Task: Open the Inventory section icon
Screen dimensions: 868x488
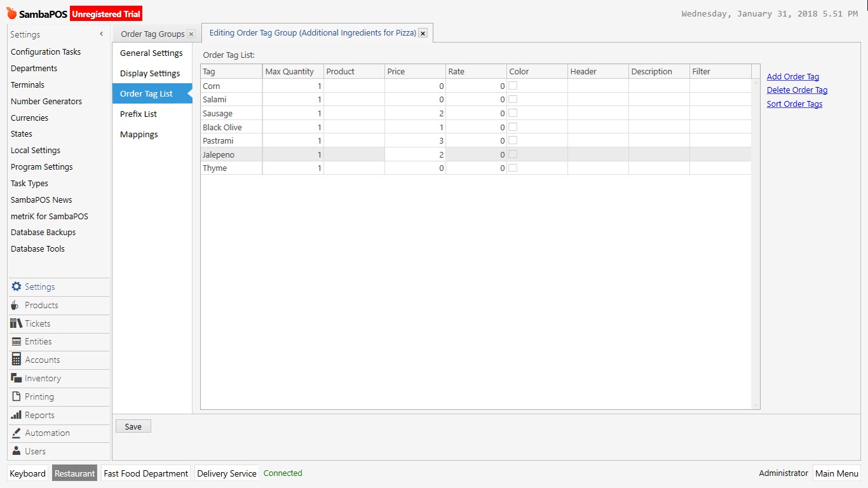Action: click(16, 378)
